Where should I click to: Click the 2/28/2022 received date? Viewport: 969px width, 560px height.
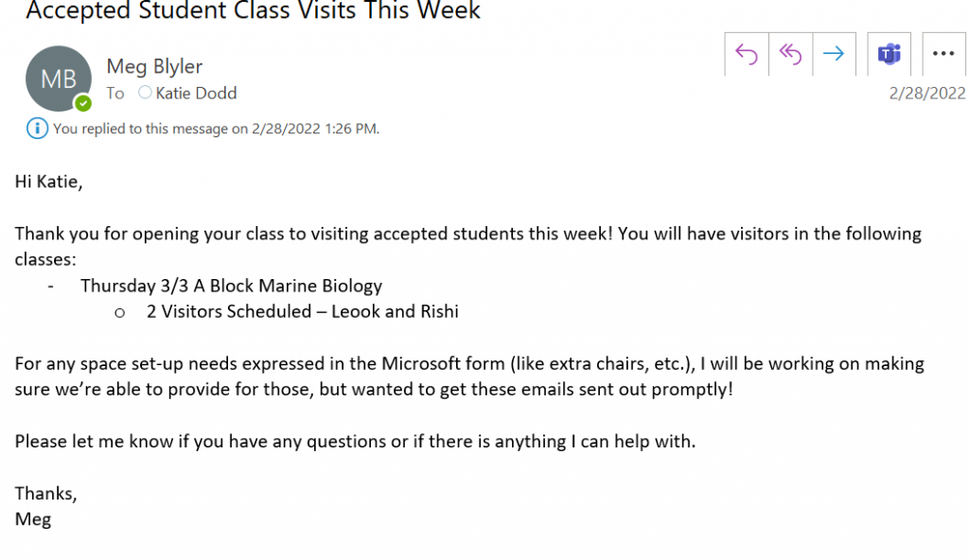(927, 94)
